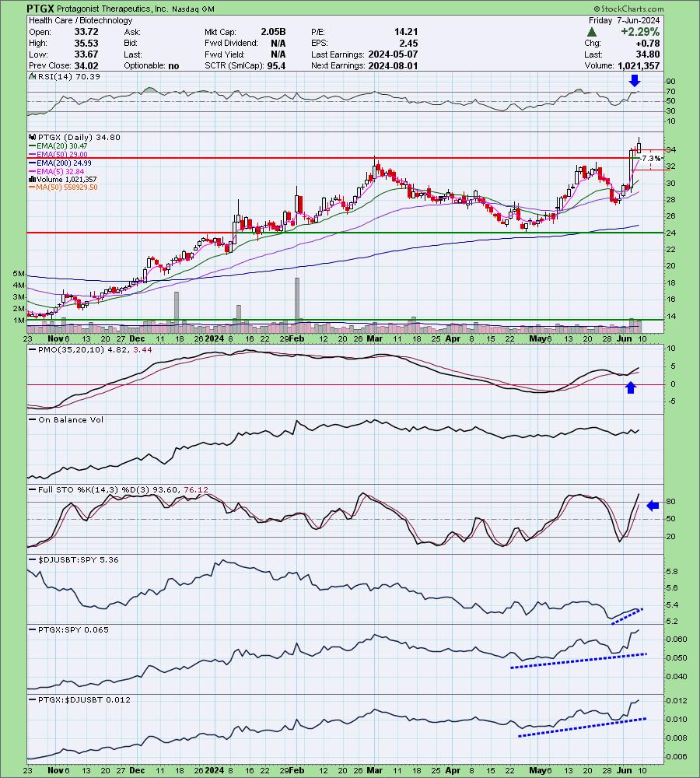
Task: Click the $DJUSBT:SPY 5.36 panel label
Action: (79, 559)
